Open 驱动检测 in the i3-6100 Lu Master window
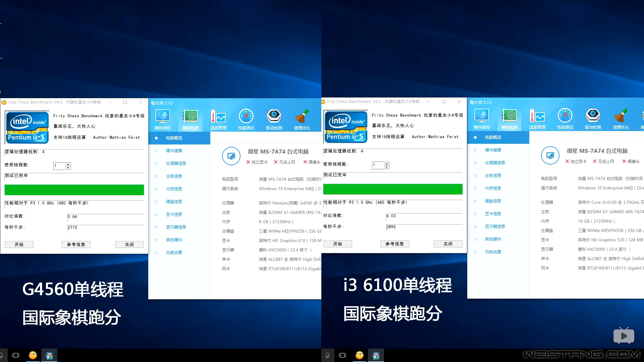Image resolution: width=644 pixels, height=362 pixels. 593,119
